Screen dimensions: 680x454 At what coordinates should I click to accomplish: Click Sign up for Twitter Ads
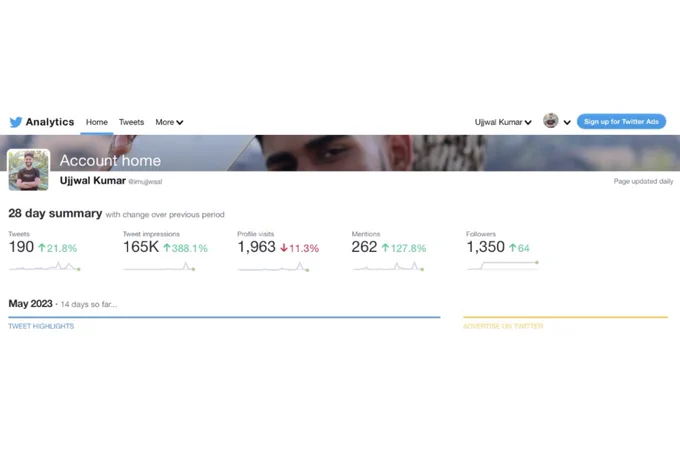pyautogui.click(x=621, y=122)
